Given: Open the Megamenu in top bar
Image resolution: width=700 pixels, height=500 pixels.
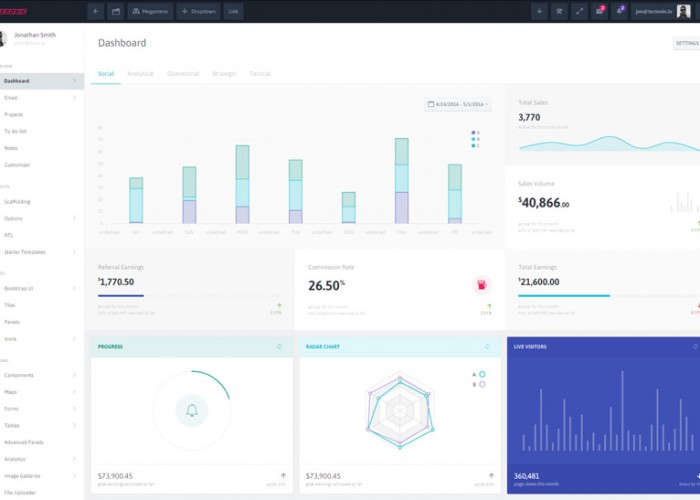Looking at the screenshot, I should [x=150, y=12].
